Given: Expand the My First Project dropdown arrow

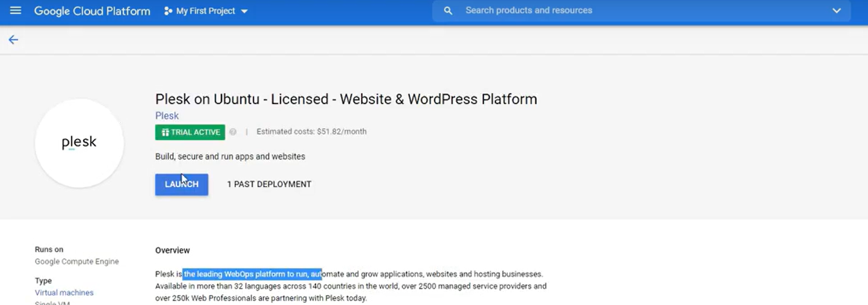Looking at the screenshot, I should tap(244, 11).
